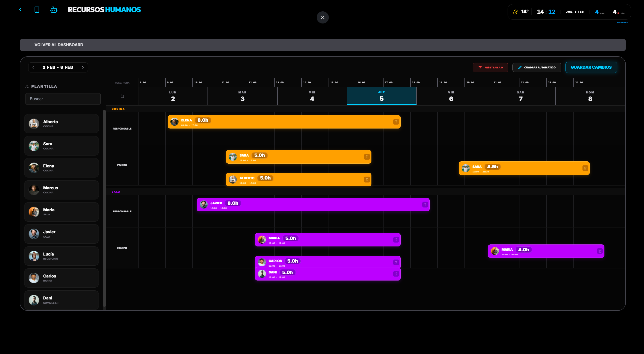Click Resetear a 0 button
The height and width of the screenshot is (354, 644).
coord(490,67)
